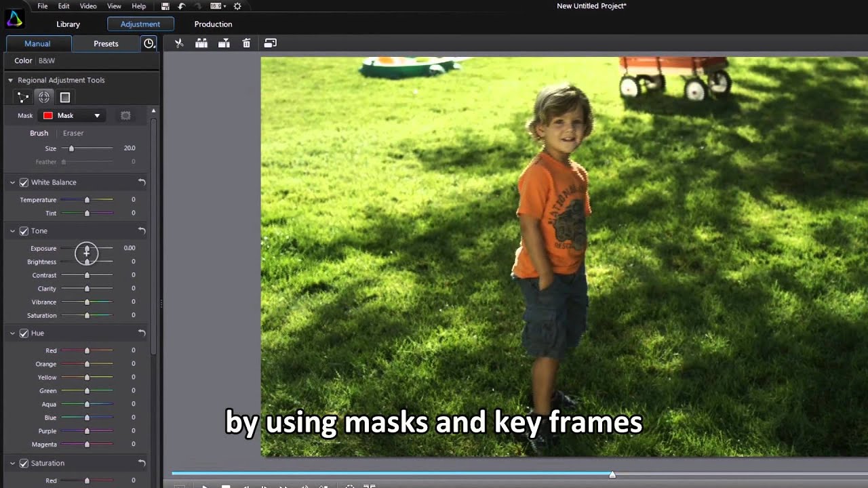Click the split clip toolbar icon

(x=201, y=43)
